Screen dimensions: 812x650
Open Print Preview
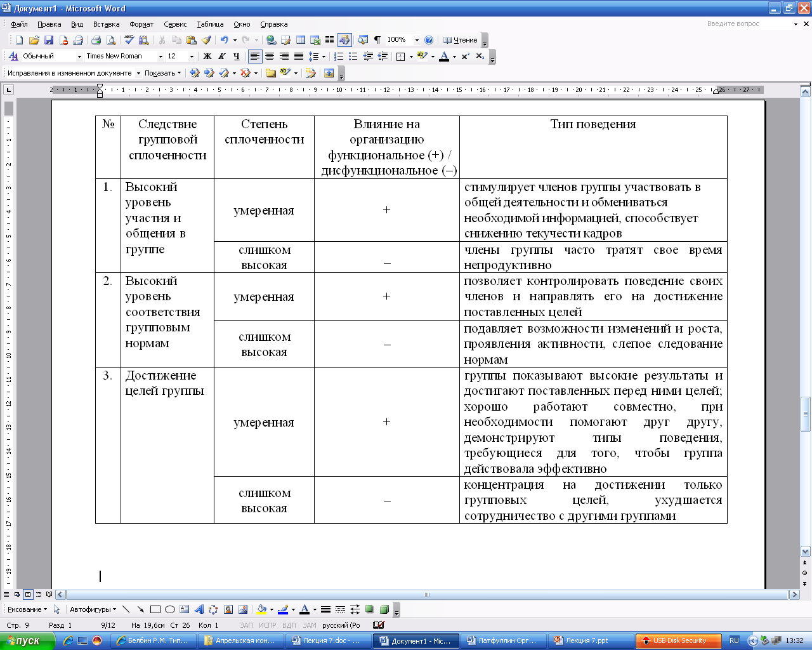pos(111,40)
